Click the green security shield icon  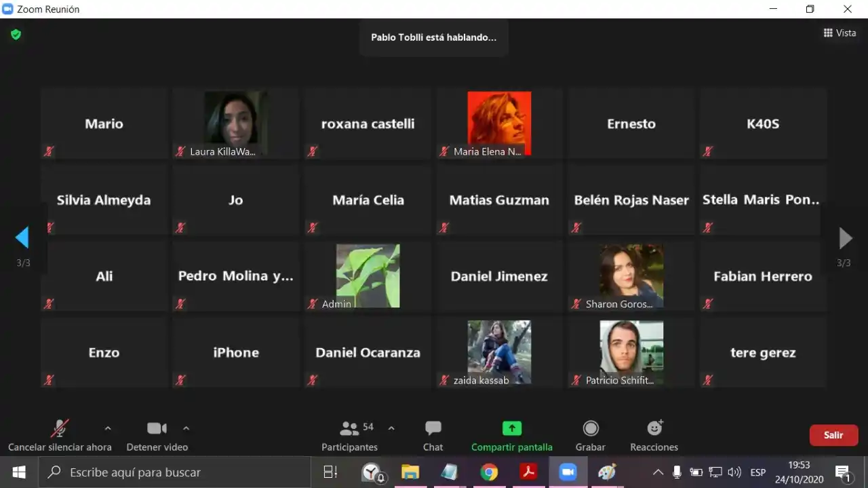pyautogui.click(x=15, y=33)
